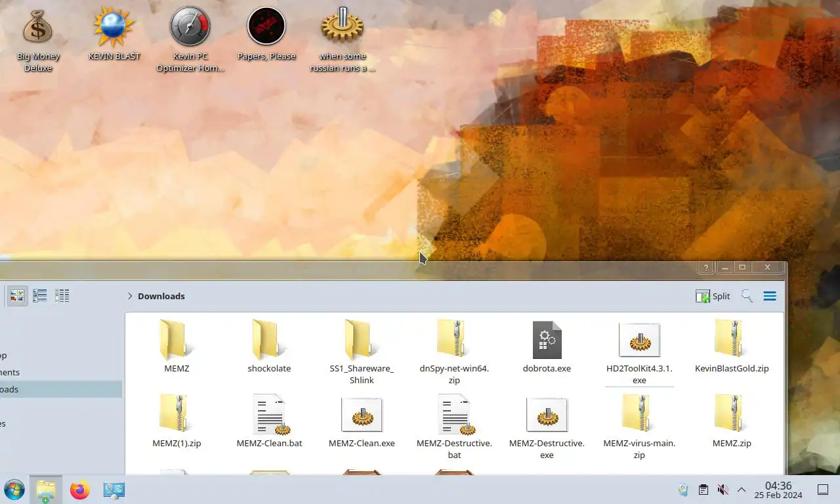Launch the KEVIN BLAST desktop icon
The image size is (840, 504).
[114, 34]
